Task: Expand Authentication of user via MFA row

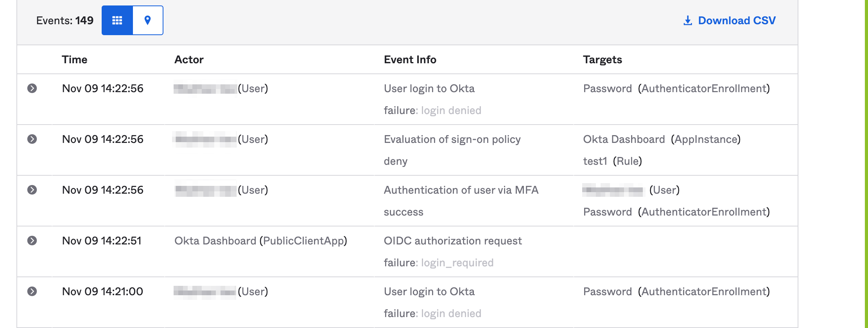Action: pyautogui.click(x=32, y=190)
